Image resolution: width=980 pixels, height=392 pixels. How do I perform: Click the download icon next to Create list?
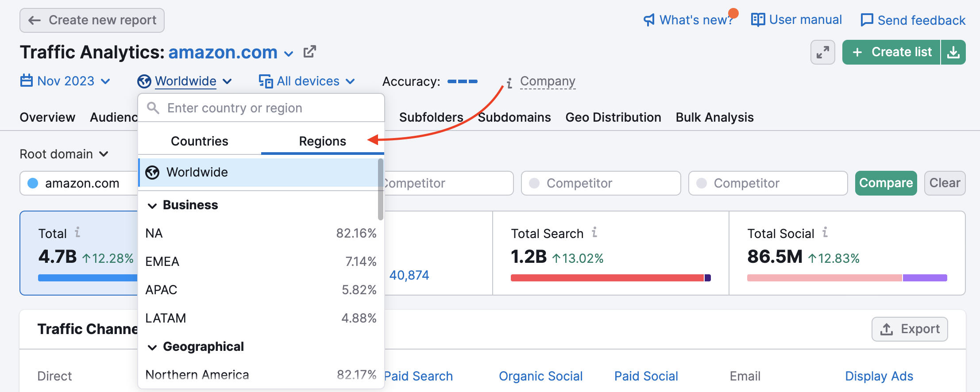pos(953,52)
